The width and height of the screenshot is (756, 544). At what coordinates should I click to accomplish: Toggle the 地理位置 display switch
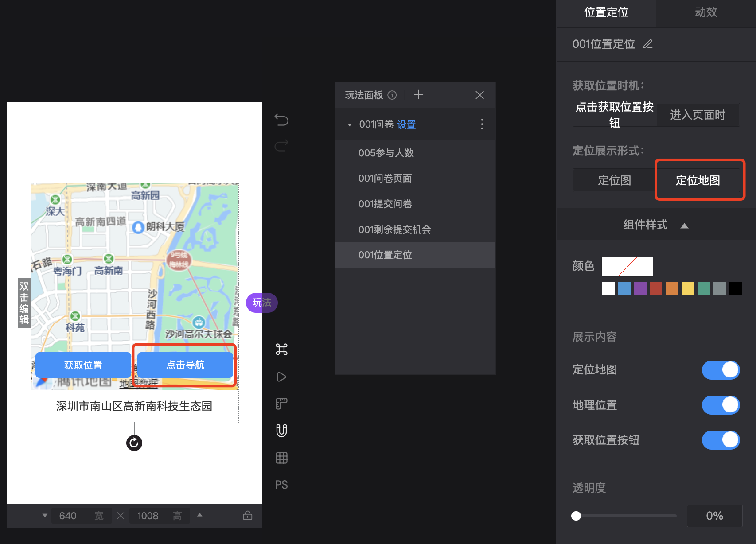click(x=721, y=405)
